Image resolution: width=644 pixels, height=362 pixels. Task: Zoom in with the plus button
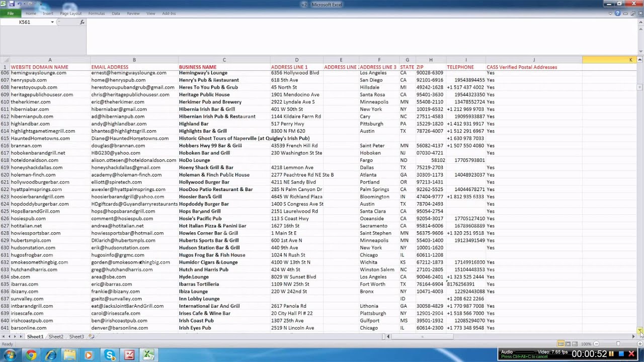640,344
